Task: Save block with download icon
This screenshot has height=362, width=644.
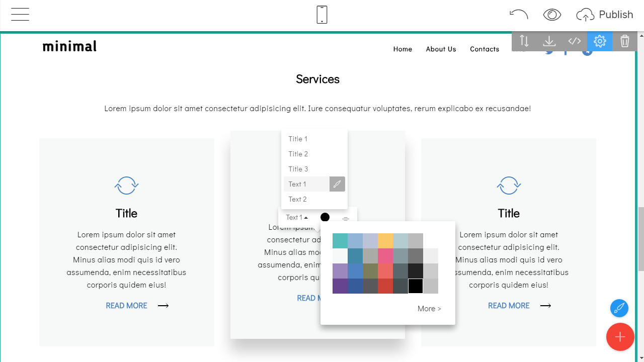Action: click(x=549, y=41)
